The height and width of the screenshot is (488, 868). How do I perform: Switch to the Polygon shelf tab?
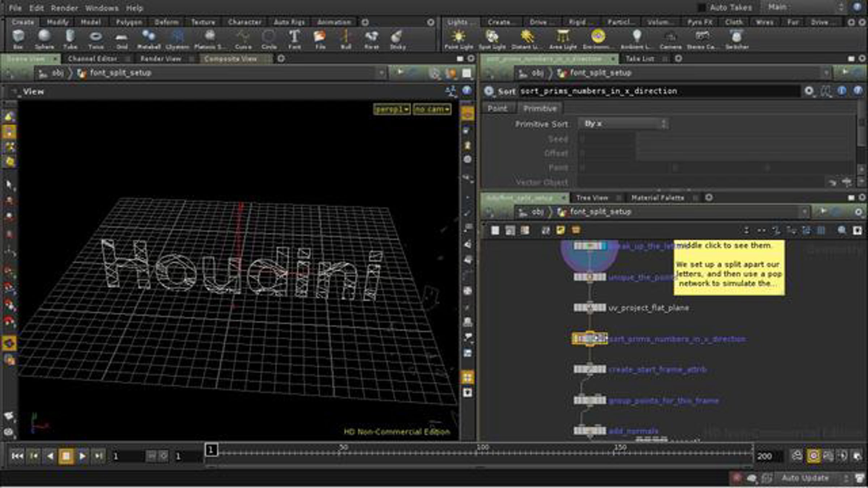(129, 22)
